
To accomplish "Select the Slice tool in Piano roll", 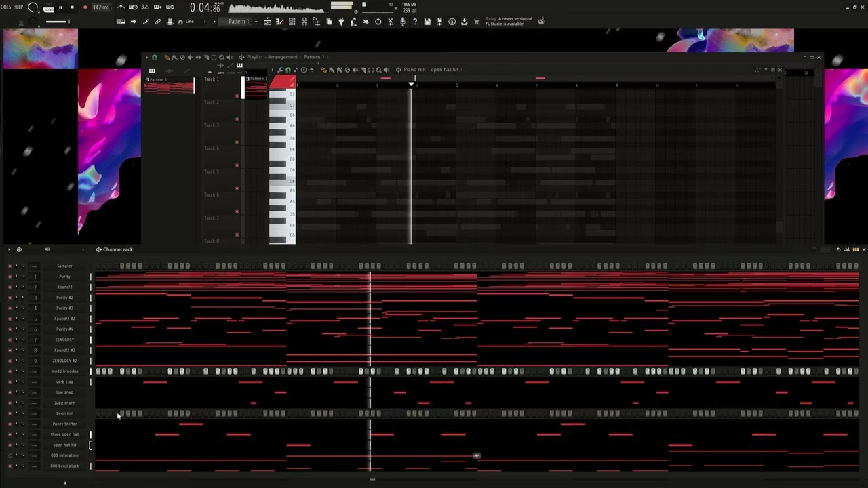I will click(x=363, y=70).
